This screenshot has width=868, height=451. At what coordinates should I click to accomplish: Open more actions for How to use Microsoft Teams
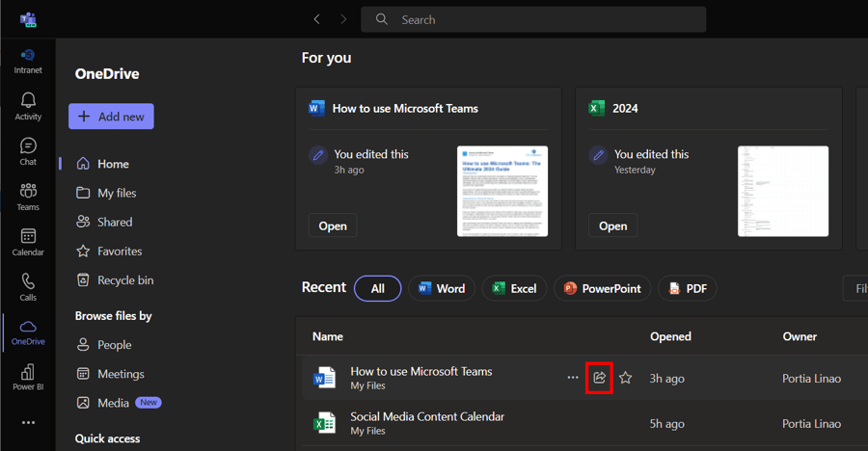tap(572, 378)
